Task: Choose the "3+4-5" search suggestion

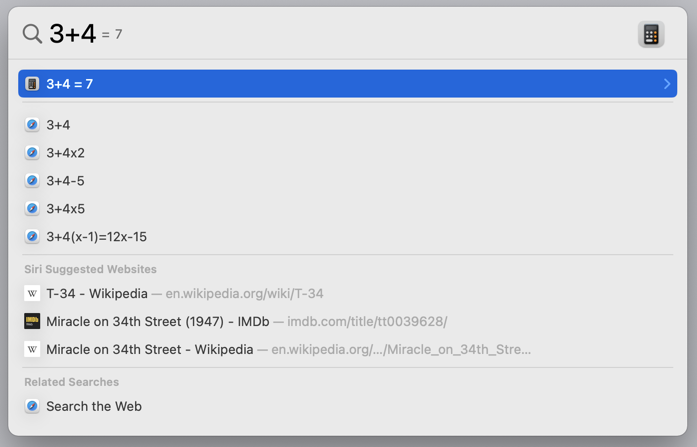Action: [65, 181]
